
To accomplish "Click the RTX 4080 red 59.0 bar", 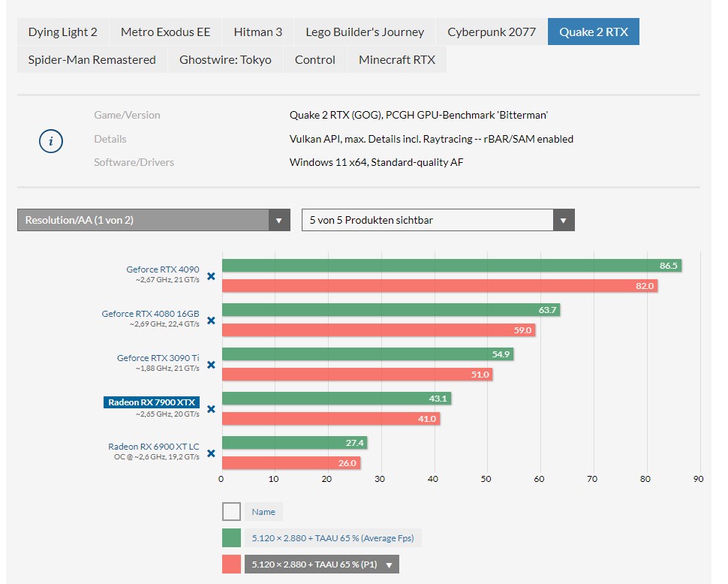I will click(x=379, y=330).
